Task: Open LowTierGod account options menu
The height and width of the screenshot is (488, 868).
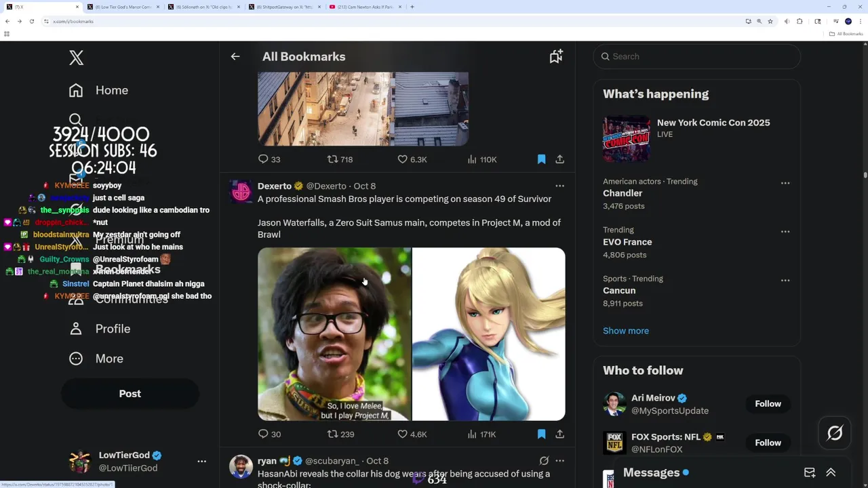Action: tap(201, 462)
